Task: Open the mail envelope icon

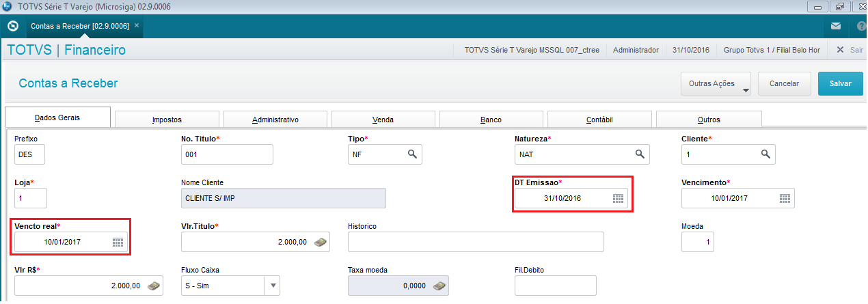Action: (x=836, y=27)
